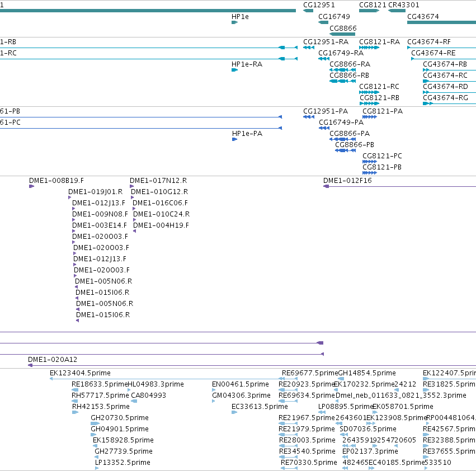Click transcript CG8866-RA label
This screenshot has width=476, height=471.
point(350,64)
